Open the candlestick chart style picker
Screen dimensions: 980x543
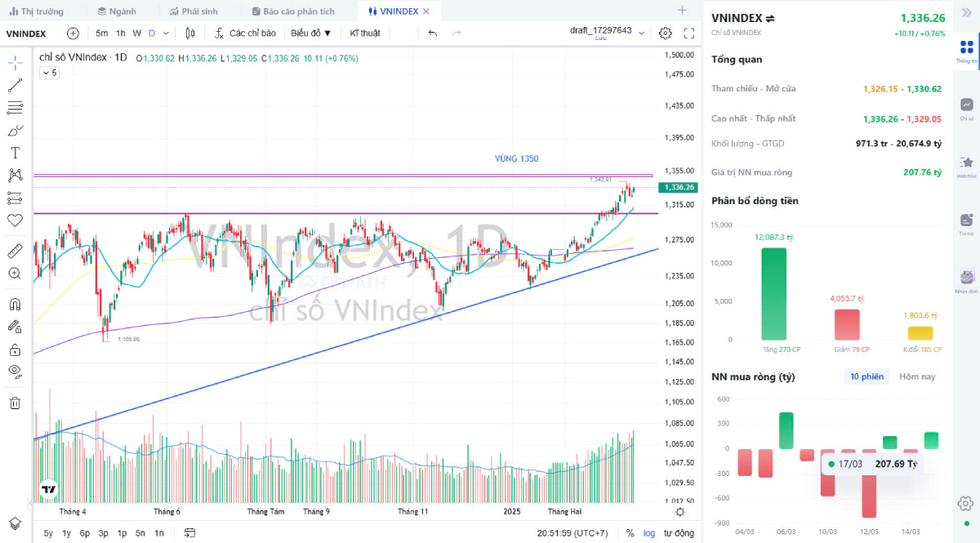pyautogui.click(x=190, y=33)
